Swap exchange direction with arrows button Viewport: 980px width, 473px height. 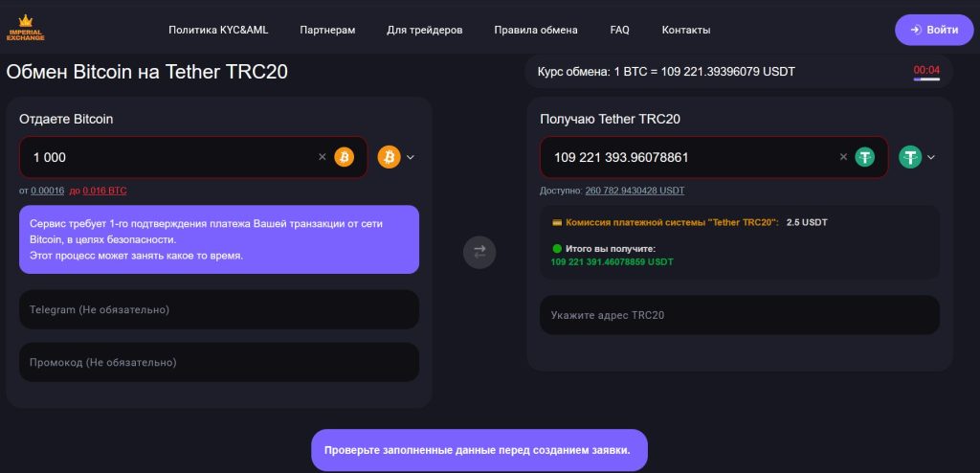tap(479, 252)
